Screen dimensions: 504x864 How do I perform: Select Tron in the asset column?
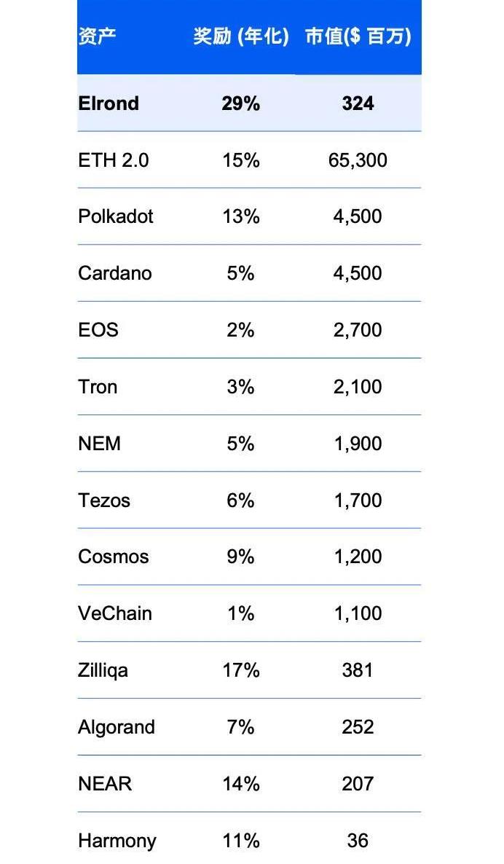(98, 387)
